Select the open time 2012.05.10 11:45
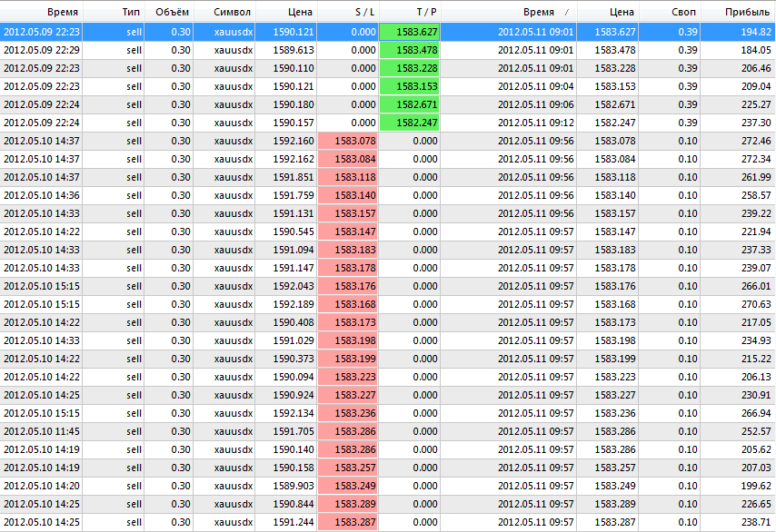 [x=42, y=431]
